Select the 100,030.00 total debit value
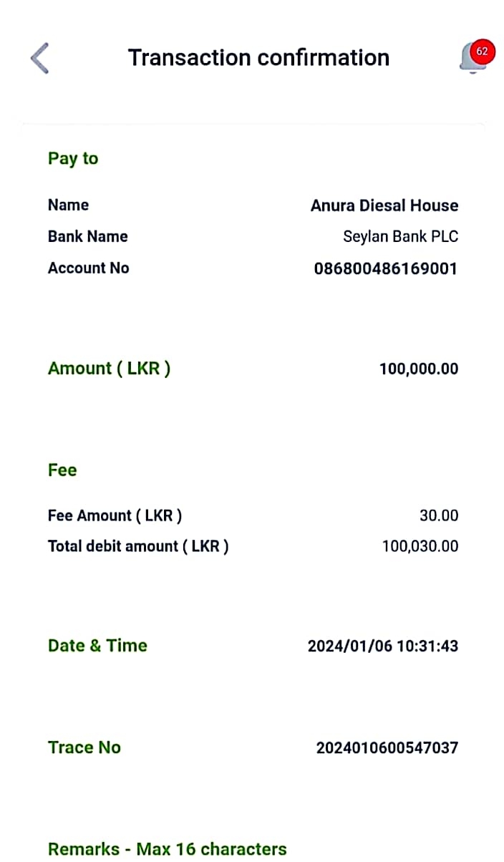Screen dimensions: 504x862 (420, 547)
